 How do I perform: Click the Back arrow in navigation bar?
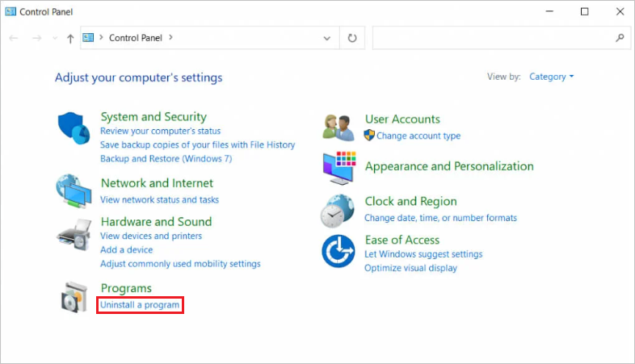coord(14,38)
